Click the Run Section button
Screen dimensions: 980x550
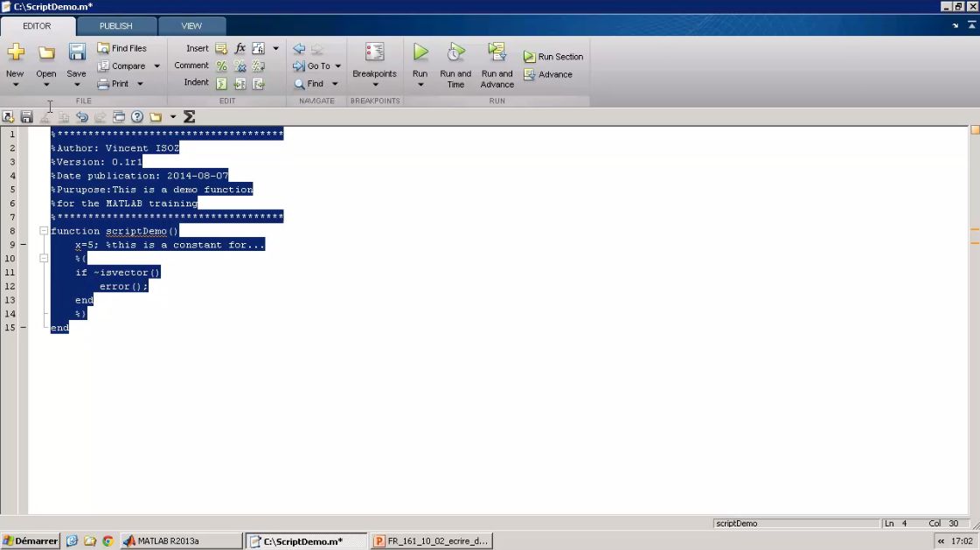coord(553,57)
